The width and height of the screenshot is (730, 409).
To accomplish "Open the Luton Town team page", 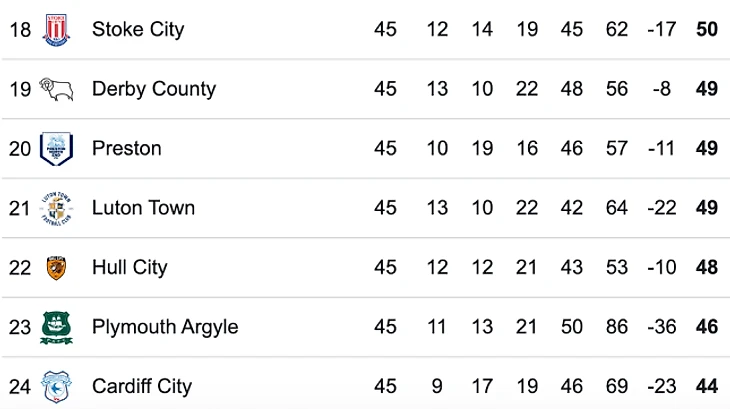I will [x=143, y=208].
